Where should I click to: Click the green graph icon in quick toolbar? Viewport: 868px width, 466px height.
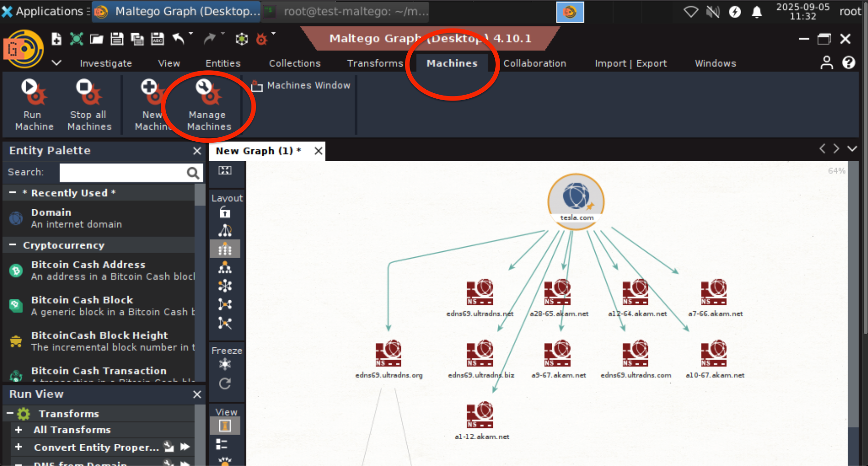76,39
